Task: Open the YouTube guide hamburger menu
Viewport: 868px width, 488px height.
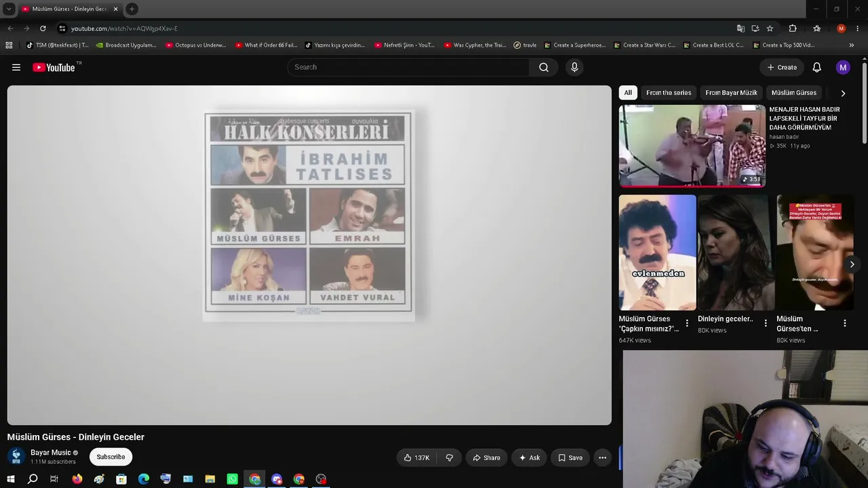Action: (x=16, y=67)
